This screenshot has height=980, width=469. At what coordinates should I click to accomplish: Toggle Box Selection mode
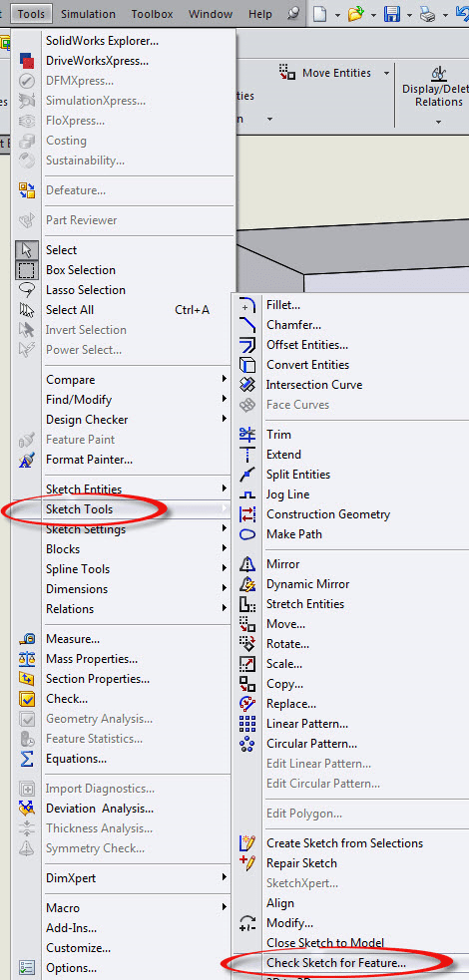point(28,270)
